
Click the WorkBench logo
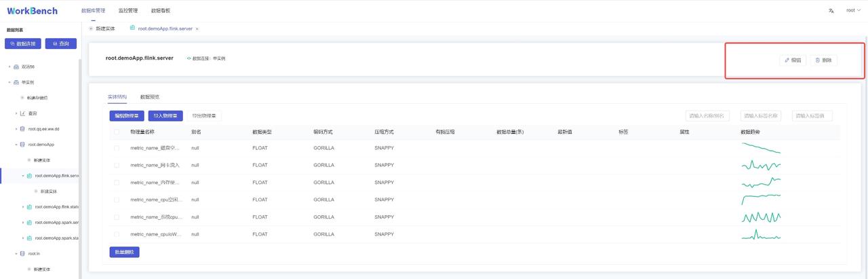[x=33, y=11]
